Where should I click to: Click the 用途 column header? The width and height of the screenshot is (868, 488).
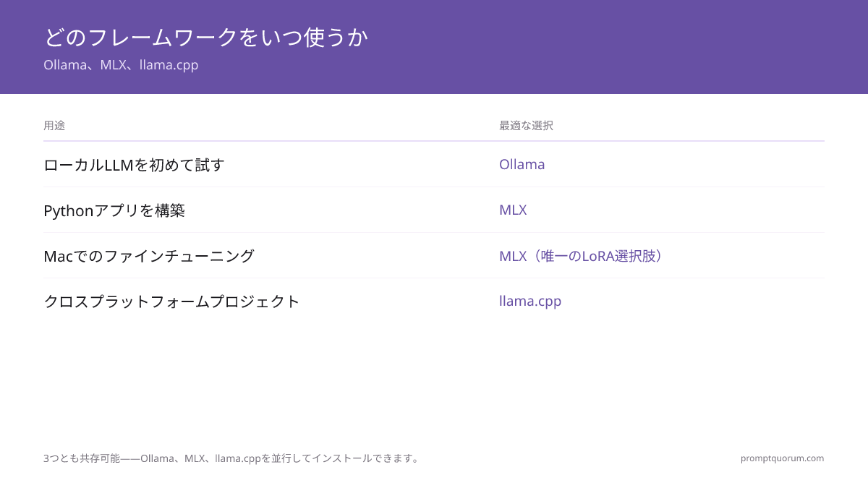[54, 125]
